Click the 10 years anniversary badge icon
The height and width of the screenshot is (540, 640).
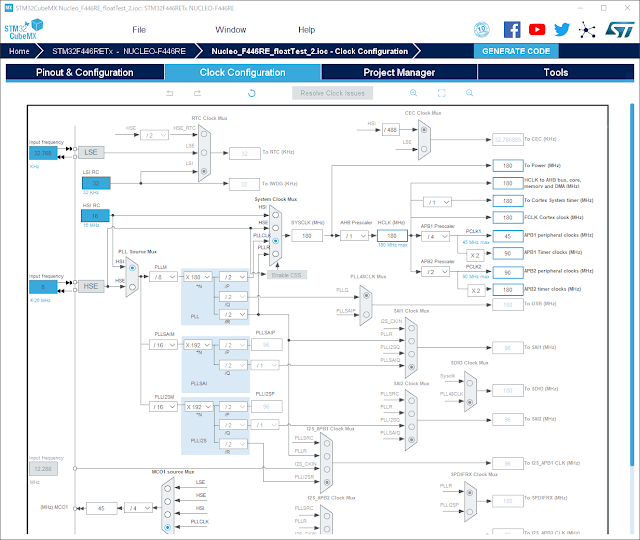482,29
